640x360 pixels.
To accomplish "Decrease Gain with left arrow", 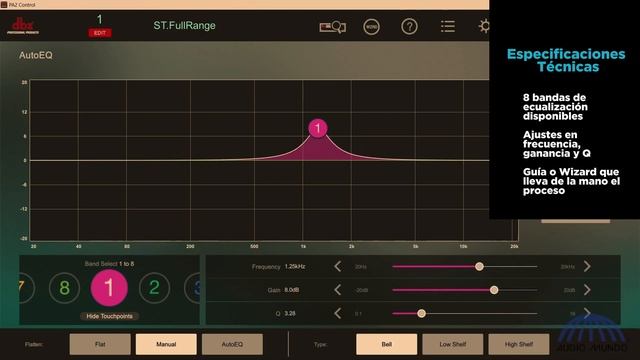I will 338,290.
